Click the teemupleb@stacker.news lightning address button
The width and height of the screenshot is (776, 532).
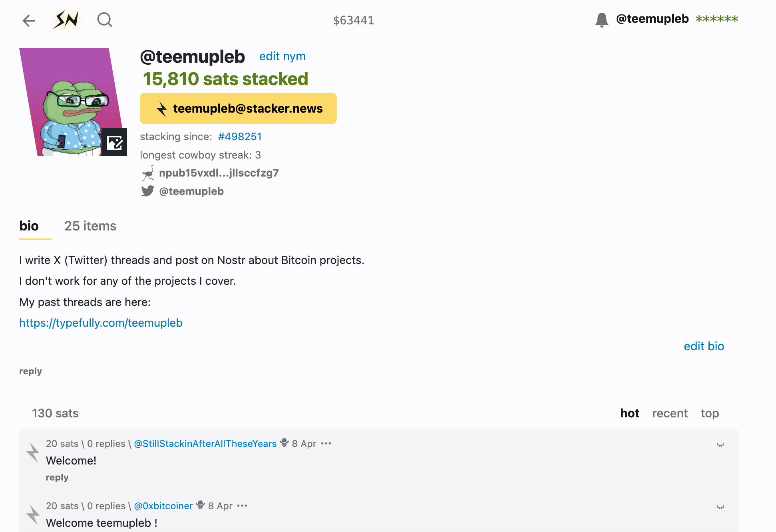(238, 108)
